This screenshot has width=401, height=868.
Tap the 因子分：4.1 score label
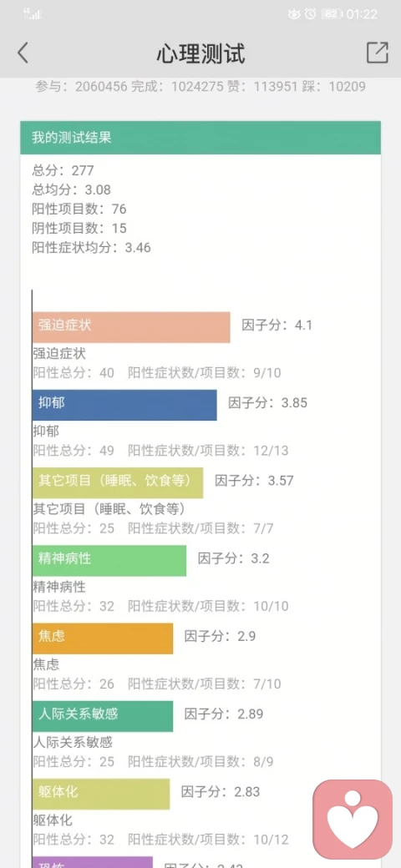(277, 325)
